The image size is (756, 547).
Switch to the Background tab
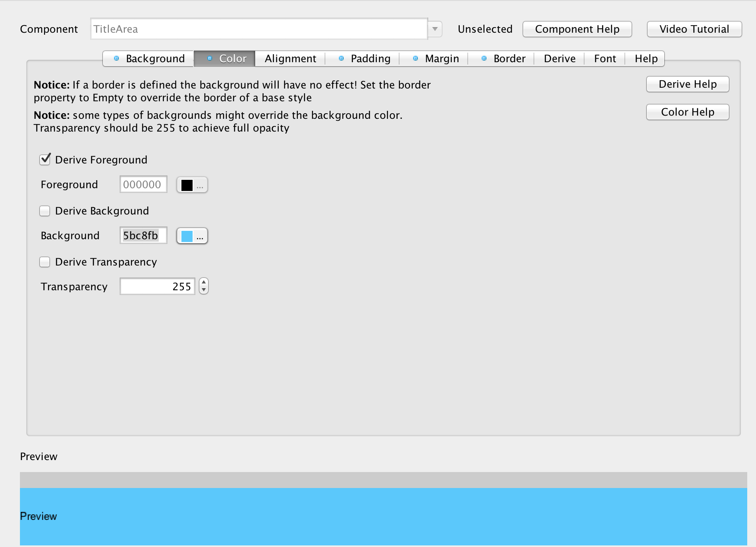point(155,58)
